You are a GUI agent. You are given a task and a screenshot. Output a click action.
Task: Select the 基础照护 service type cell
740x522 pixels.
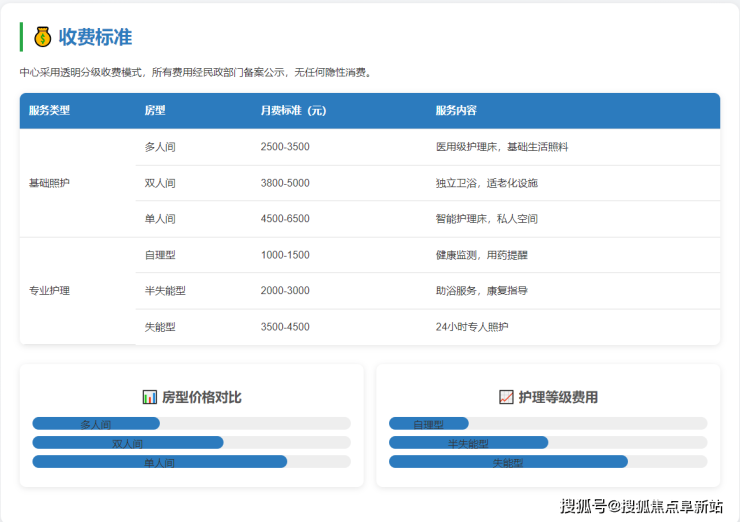click(x=50, y=183)
